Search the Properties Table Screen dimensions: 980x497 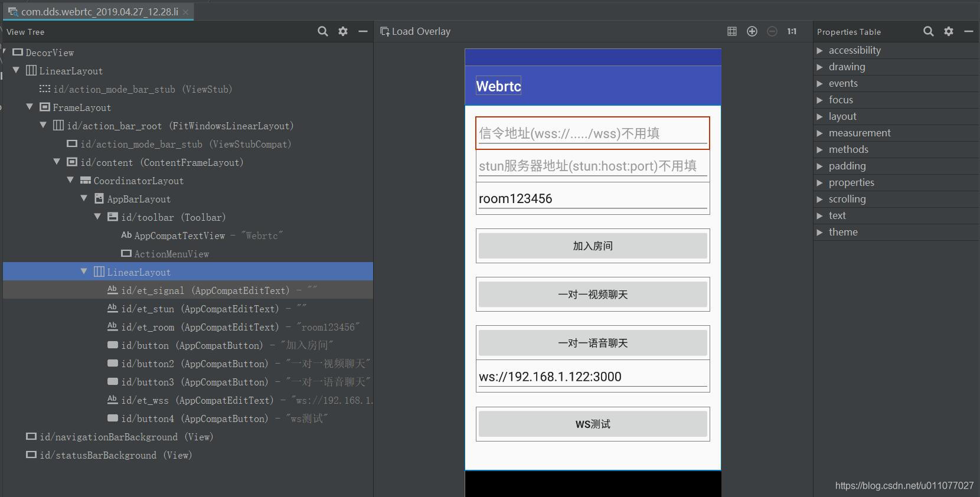point(929,31)
